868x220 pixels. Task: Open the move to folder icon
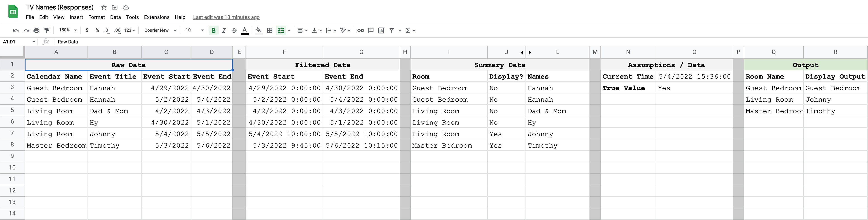pos(115,7)
